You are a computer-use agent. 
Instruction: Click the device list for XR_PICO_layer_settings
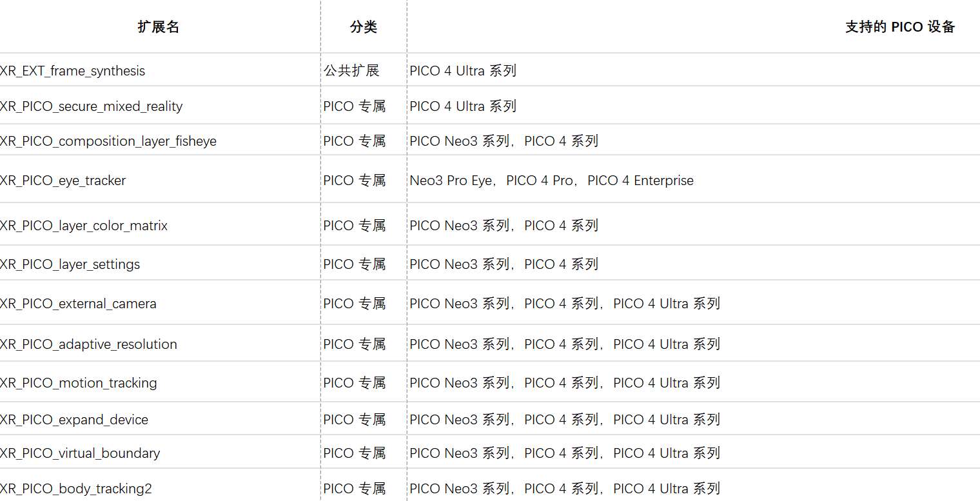pyautogui.click(x=504, y=264)
